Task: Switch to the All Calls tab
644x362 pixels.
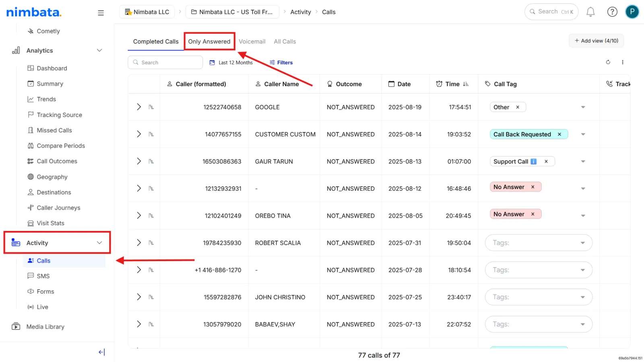Action: (x=285, y=41)
